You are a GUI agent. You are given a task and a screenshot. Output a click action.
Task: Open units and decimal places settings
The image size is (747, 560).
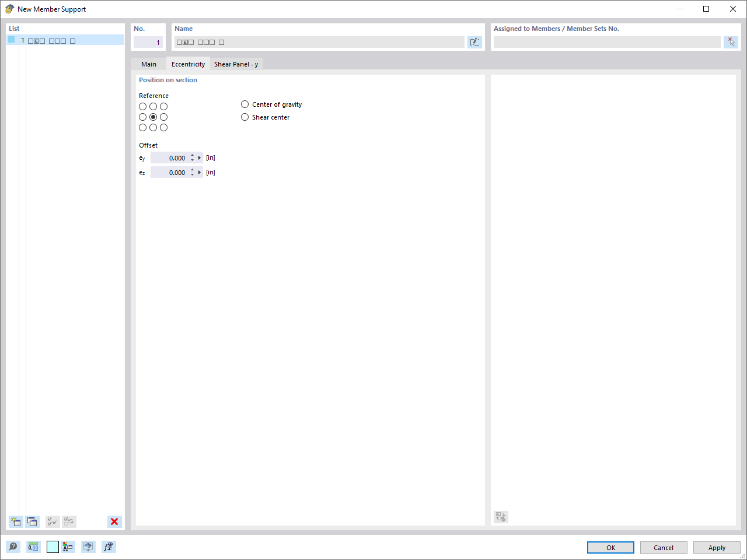tap(33, 547)
